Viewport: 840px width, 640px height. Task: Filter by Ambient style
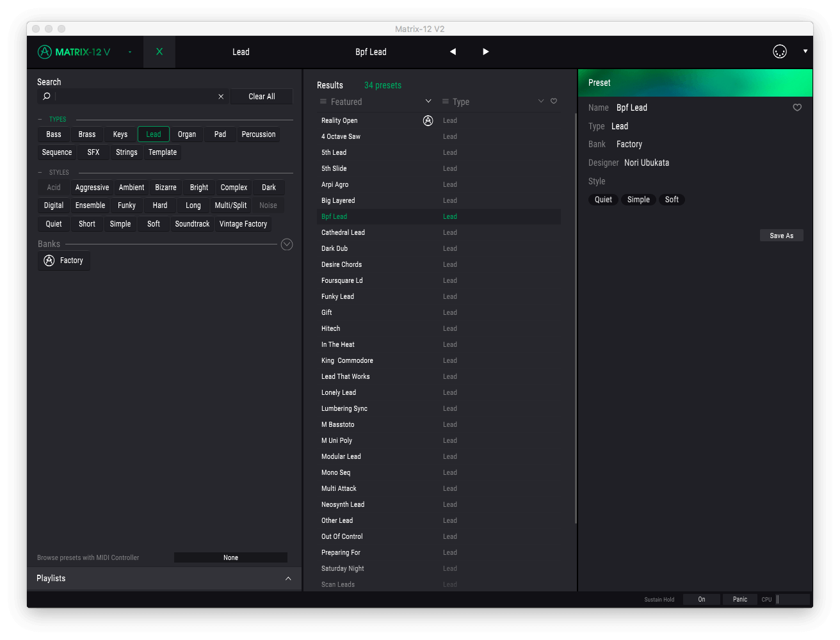pos(131,188)
